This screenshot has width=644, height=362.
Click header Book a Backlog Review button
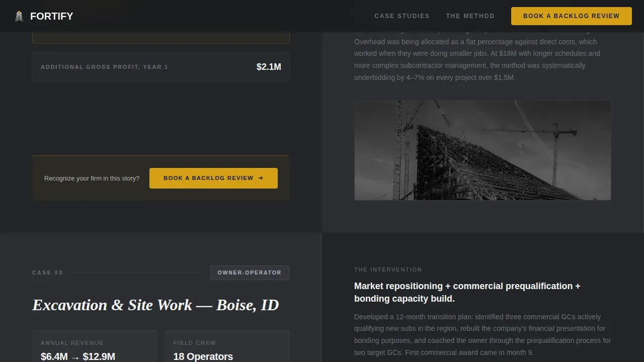tap(572, 16)
